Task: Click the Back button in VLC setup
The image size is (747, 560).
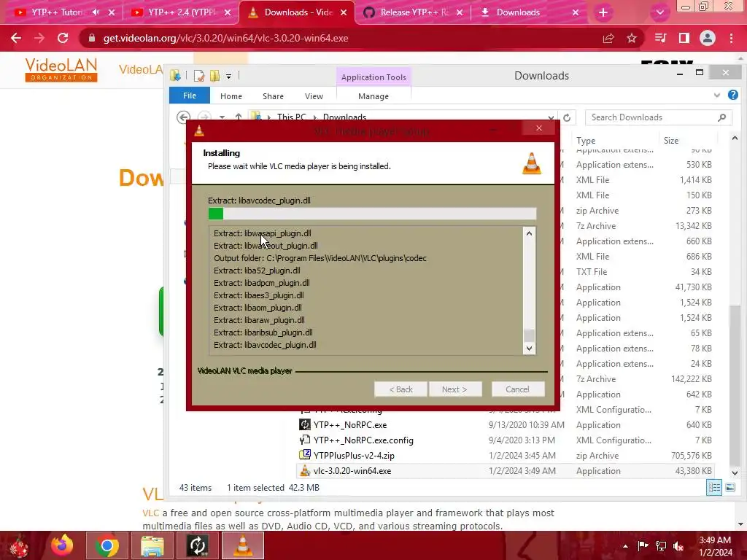Action: [400, 389]
